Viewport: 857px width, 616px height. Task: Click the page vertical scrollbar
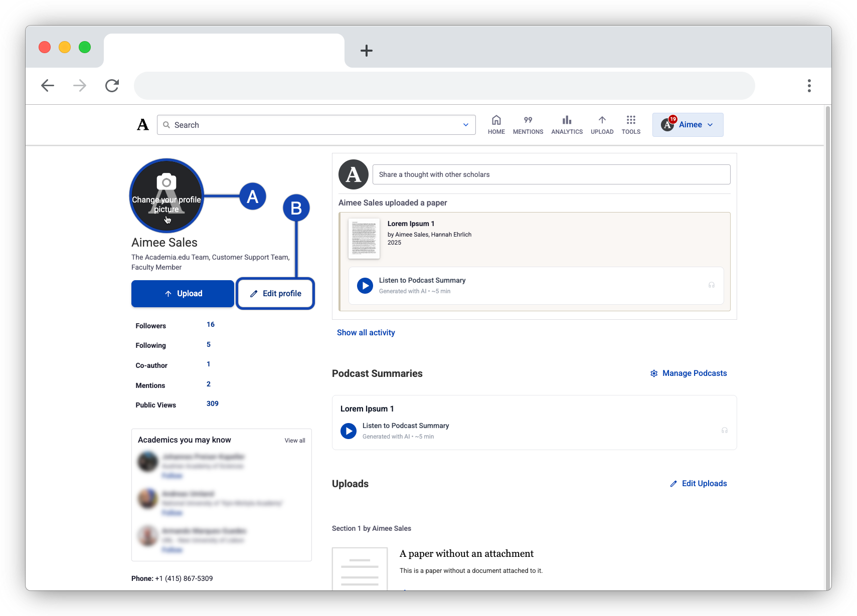click(x=828, y=347)
